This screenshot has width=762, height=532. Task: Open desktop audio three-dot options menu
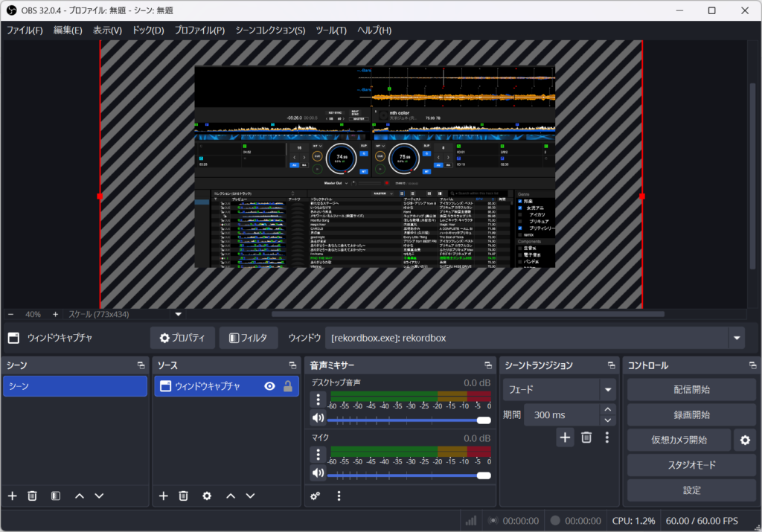(x=318, y=400)
